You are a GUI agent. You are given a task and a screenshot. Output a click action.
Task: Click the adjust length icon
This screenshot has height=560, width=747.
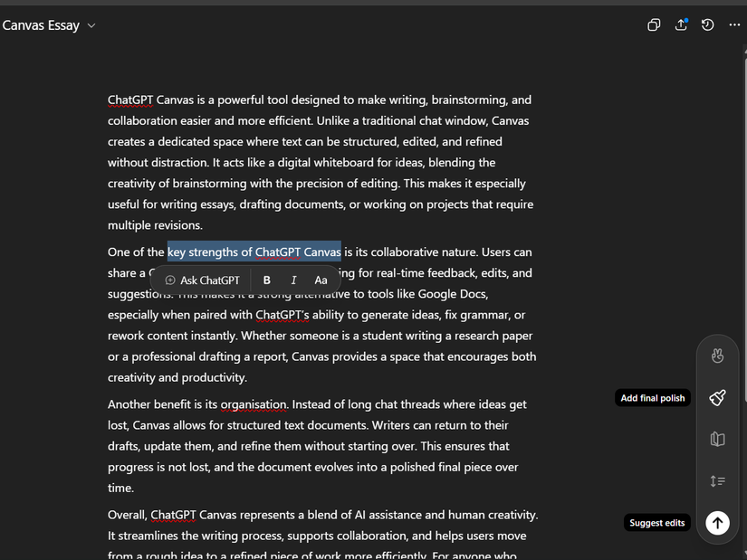click(x=717, y=481)
